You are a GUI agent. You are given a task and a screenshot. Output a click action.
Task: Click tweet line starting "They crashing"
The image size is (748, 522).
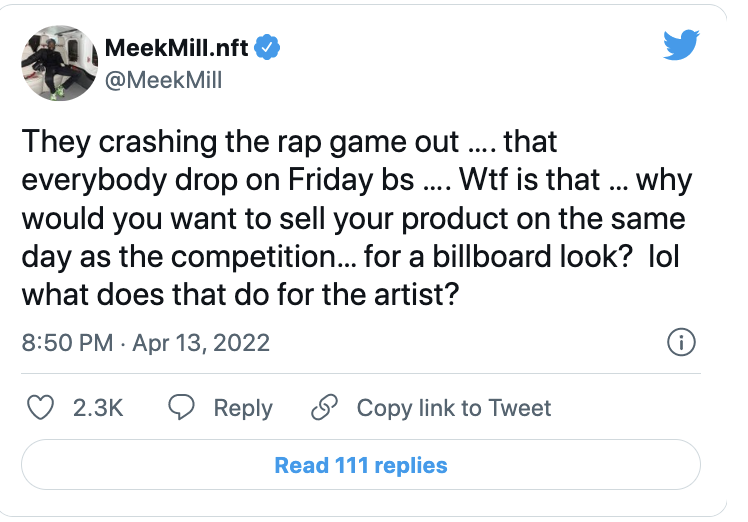tap(285, 141)
